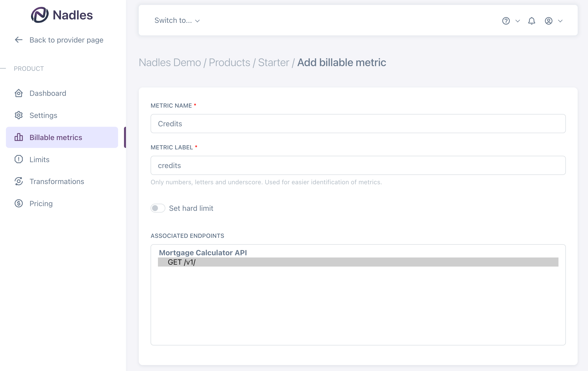Image resolution: width=588 pixels, height=371 pixels.
Task: Open notifications via bell icon
Action: 531,21
